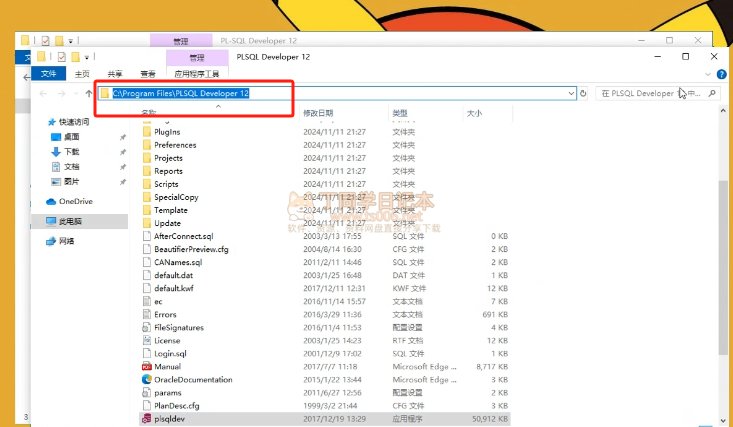Screen dimensions: 733x427
Task: Switch to the 主页 ribbon tab
Action: (x=82, y=74)
